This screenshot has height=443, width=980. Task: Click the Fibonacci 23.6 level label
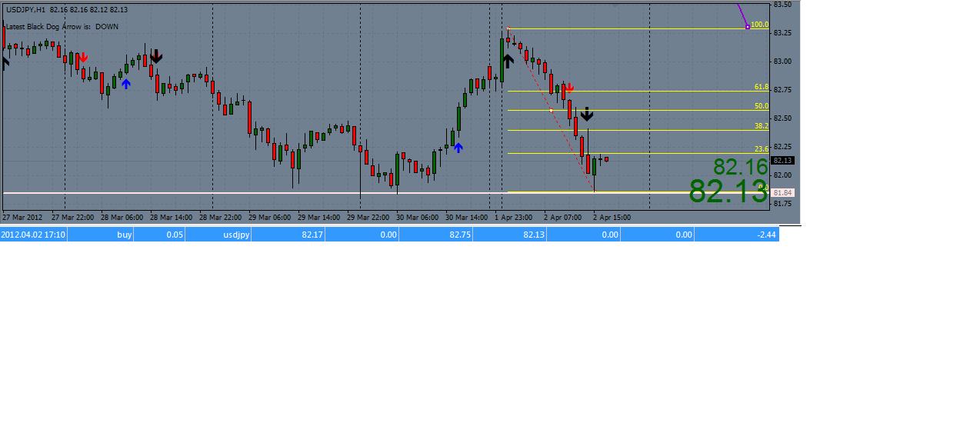click(x=762, y=149)
